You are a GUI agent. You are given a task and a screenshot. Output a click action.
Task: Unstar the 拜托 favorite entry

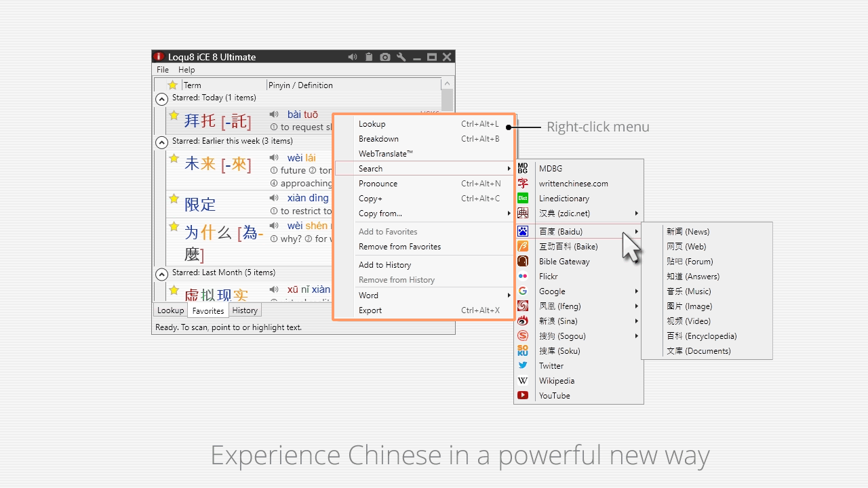coord(174,115)
